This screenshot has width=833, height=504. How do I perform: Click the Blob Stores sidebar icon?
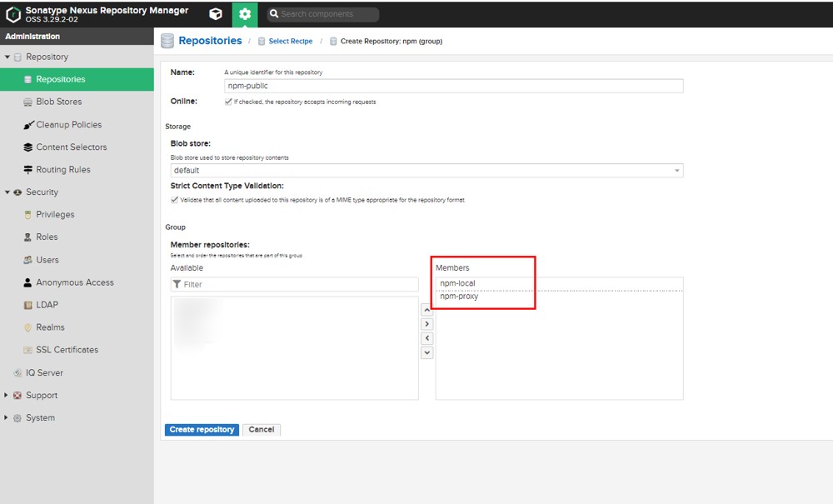pos(27,102)
